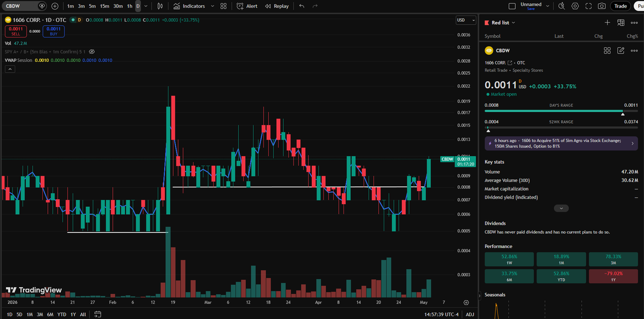Image resolution: width=644 pixels, height=319 pixels.
Task: Open the watchlist three-dots menu
Action: [x=634, y=23]
